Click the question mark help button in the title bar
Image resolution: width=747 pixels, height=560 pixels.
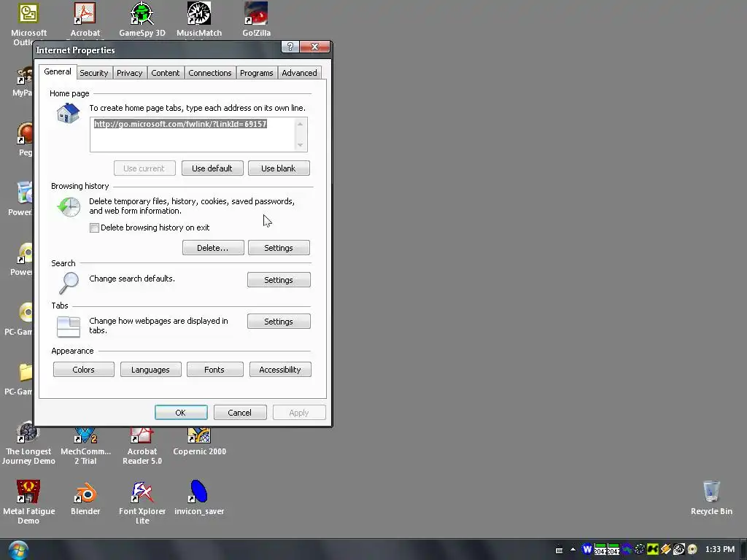coord(290,47)
